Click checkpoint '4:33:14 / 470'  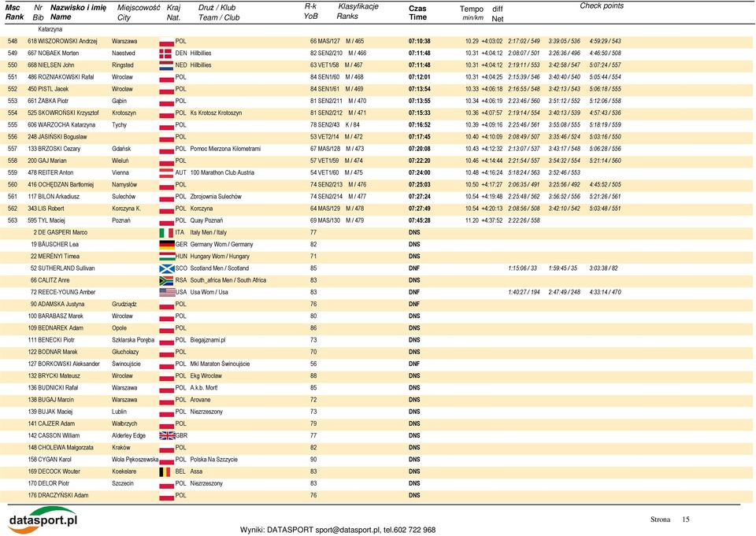(x=605, y=292)
